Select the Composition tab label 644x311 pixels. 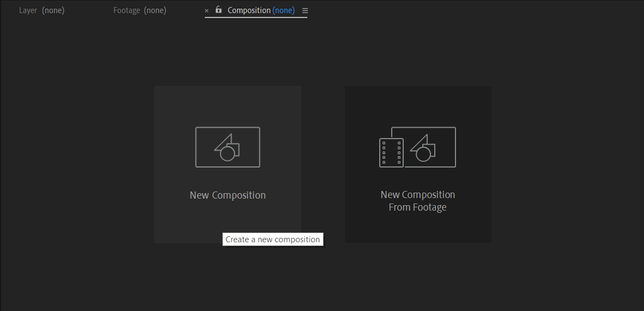point(249,10)
